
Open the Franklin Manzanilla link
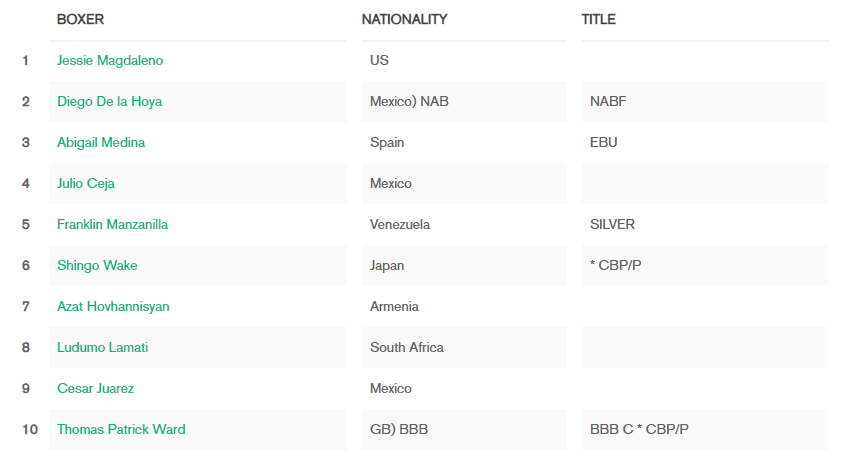112,224
